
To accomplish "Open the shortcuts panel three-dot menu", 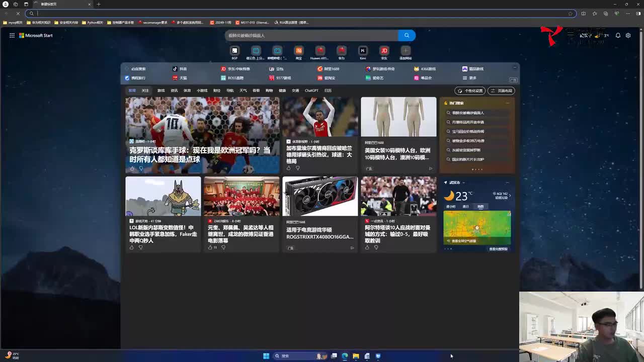I will pyautogui.click(x=514, y=67).
